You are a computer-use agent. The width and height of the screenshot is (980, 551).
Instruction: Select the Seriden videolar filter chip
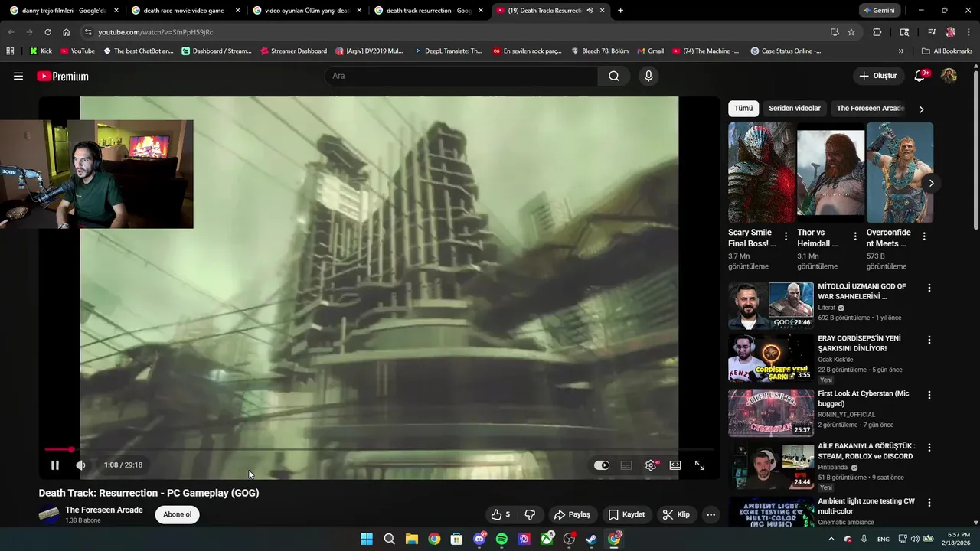point(795,109)
